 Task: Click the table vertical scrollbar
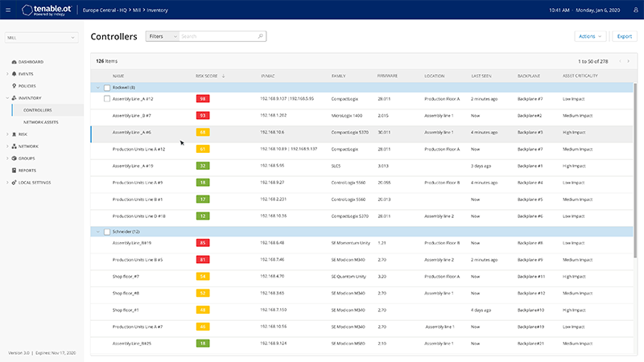pyautogui.click(x=635, y=171)
